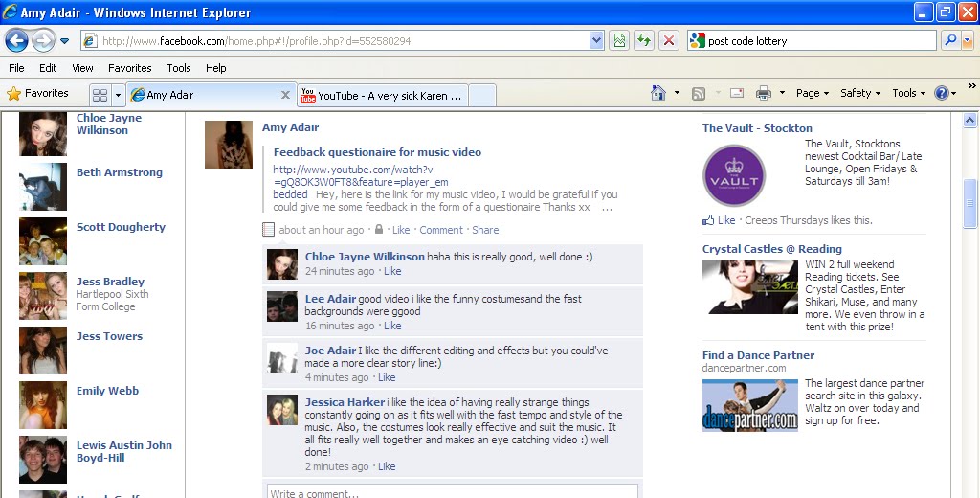The height and width of the screenshot is (498, 980).
Task: Click Lewis Austin John Boyd-Hill's photo
Action: [x=42, y=460]
